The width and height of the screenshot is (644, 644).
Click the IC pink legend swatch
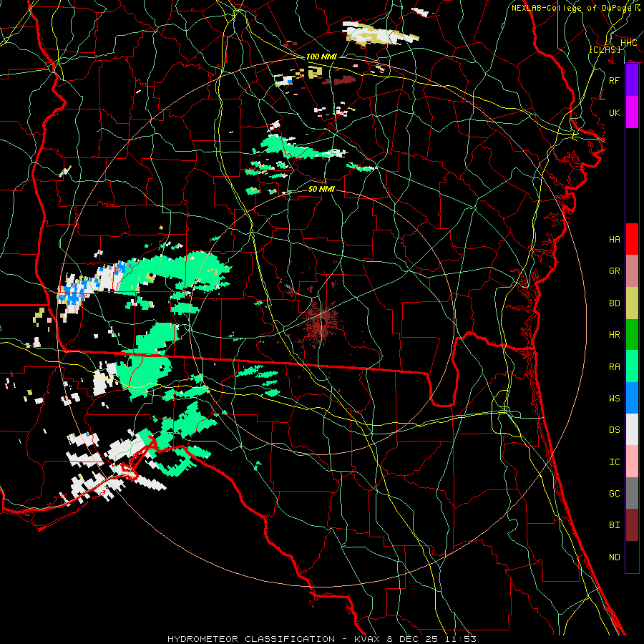(632, 462)
